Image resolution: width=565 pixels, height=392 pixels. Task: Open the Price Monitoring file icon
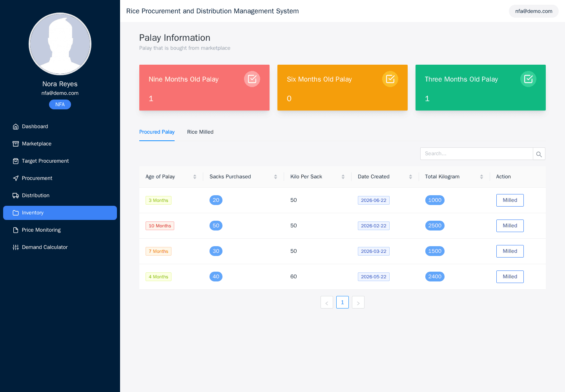click(x=16, y=230)
